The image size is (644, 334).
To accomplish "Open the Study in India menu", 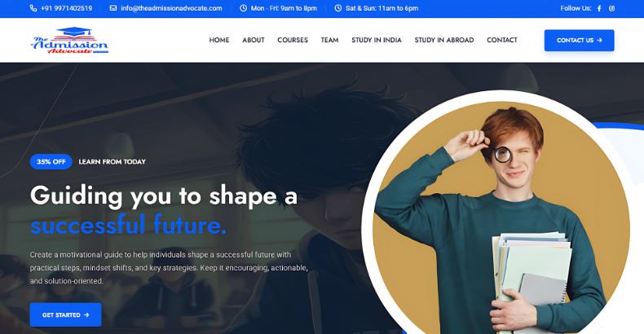I will 377,40.
